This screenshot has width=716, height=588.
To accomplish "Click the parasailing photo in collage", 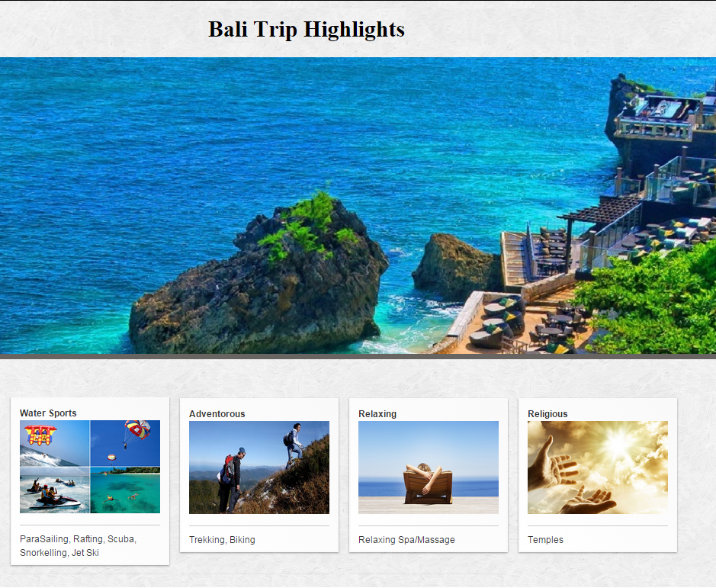I will [126, 443].
